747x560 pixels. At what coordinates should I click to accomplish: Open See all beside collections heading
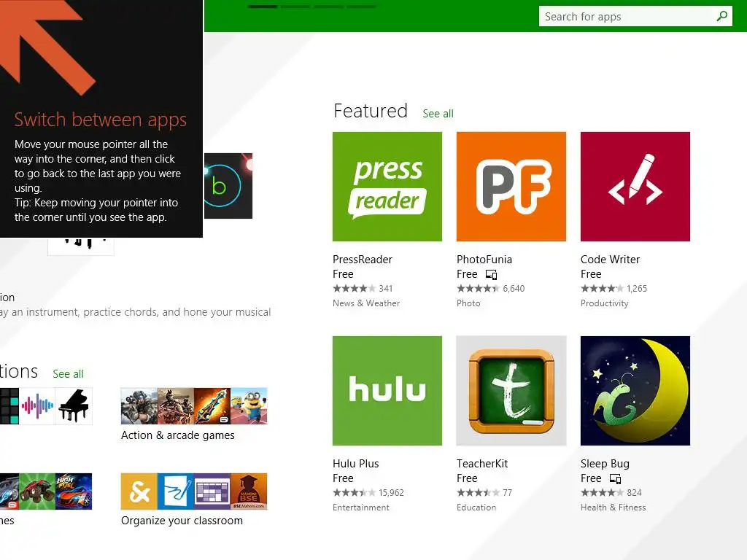[x=68, y=374]
